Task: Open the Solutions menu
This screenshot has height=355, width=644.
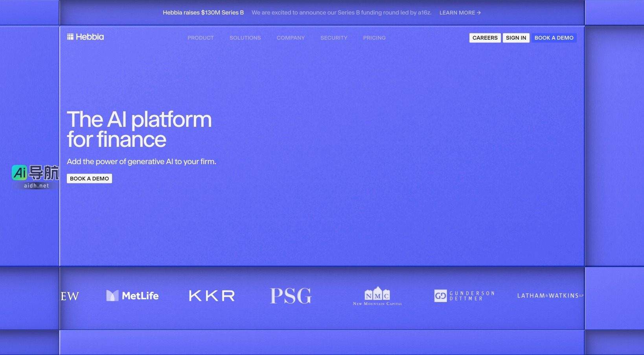Action: click(x=245, y=38)
